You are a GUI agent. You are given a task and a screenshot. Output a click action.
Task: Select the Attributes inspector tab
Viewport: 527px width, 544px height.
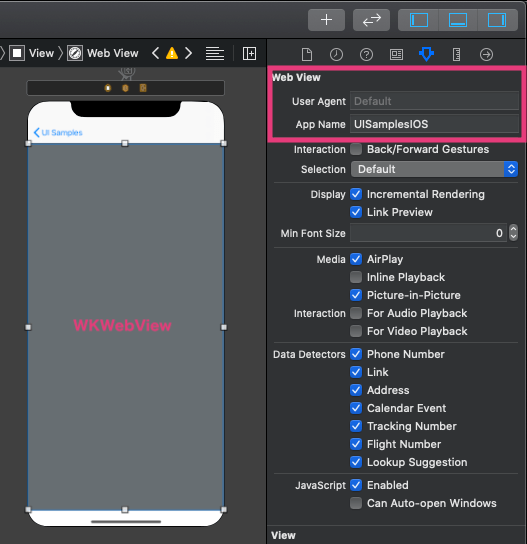[x=426, y=54]
